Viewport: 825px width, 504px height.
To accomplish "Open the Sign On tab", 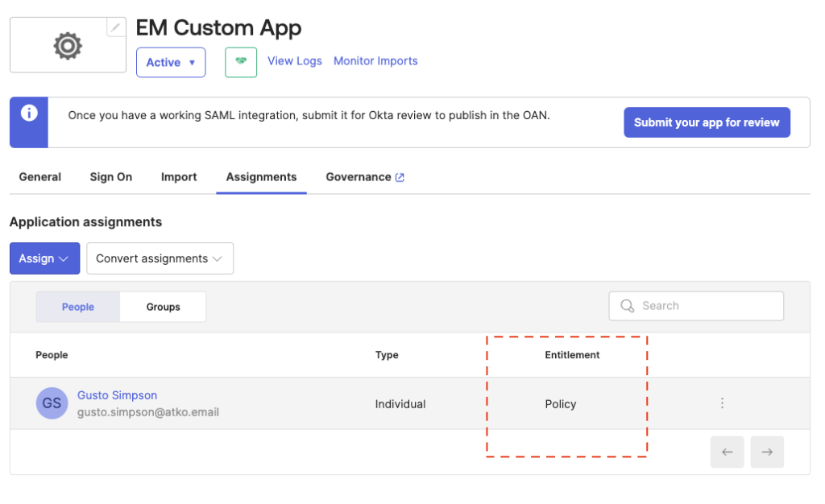I will (x=111, y=177).
